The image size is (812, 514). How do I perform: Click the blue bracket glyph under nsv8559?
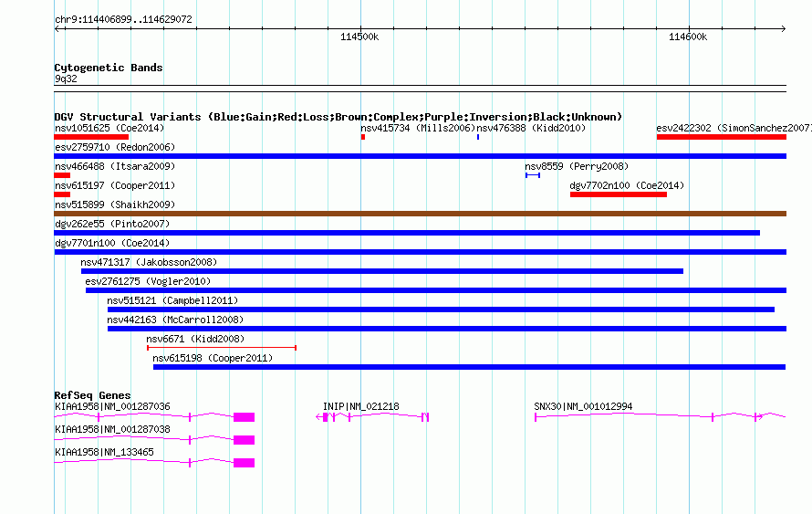(x=533, y=175)
